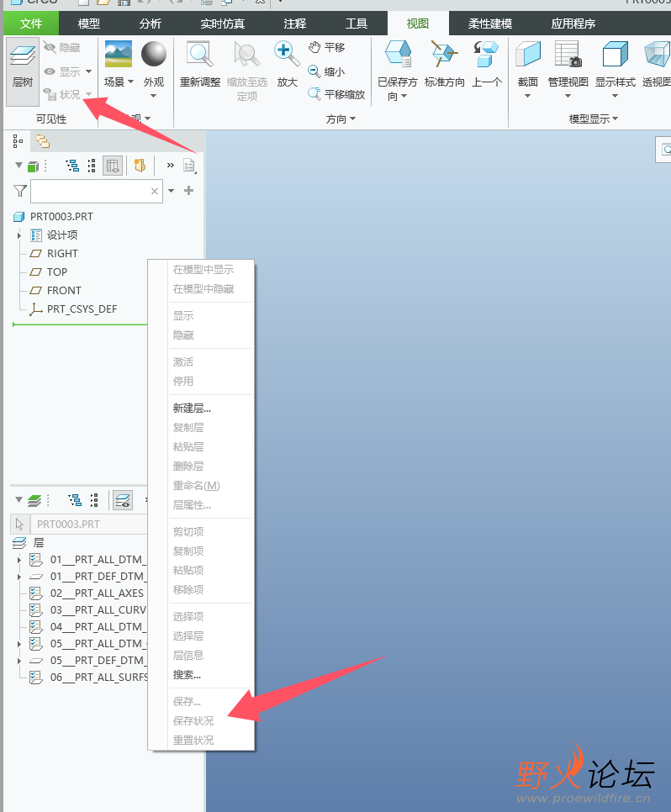Image resolution: width=671 pixels, height=812 pixels.
Task: Toggle the show-layers eye button in layer tree
Action: click(x=123, y=500)
